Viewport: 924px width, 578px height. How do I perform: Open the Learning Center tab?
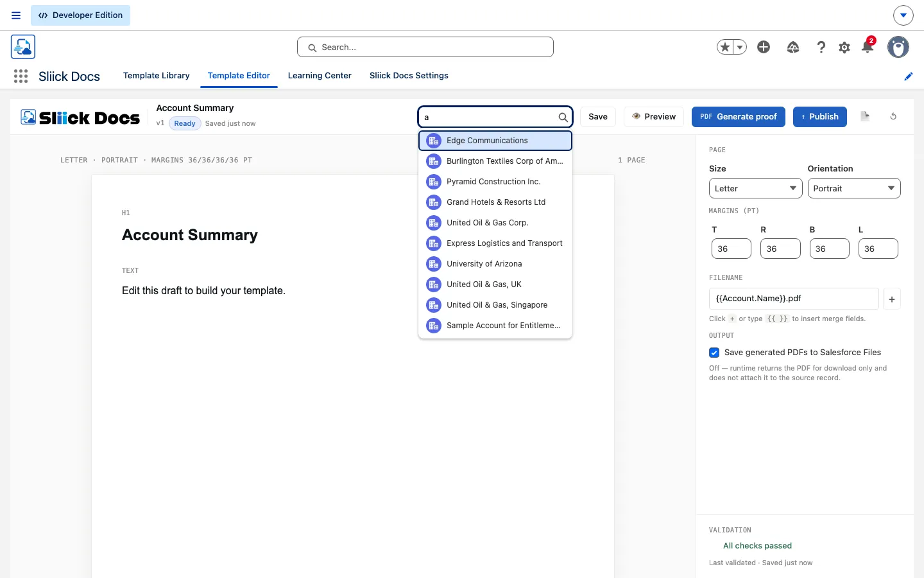(320, 76)
